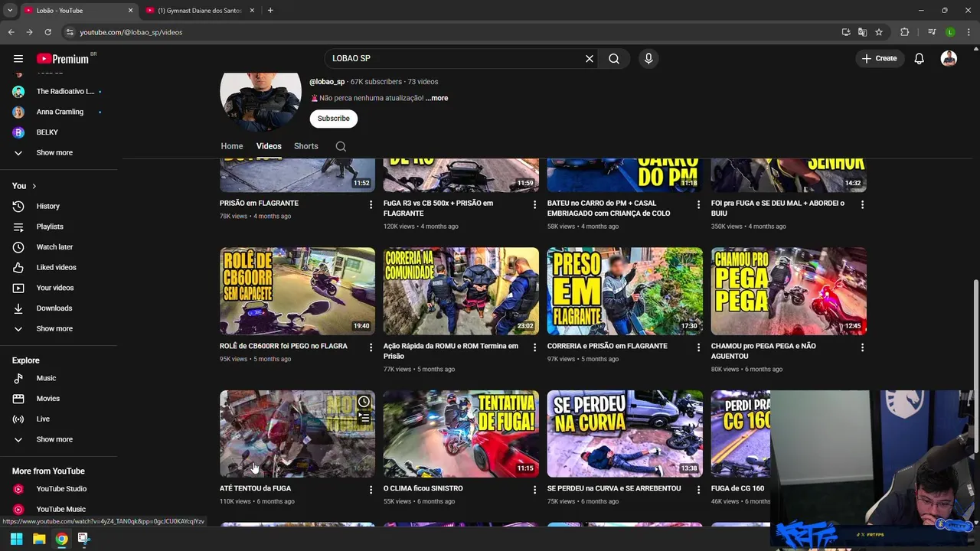Play TENTATIVA DE FUGA thumbnail
The width and height of the screenshot is (980, 551).
(x=461, y=434)
